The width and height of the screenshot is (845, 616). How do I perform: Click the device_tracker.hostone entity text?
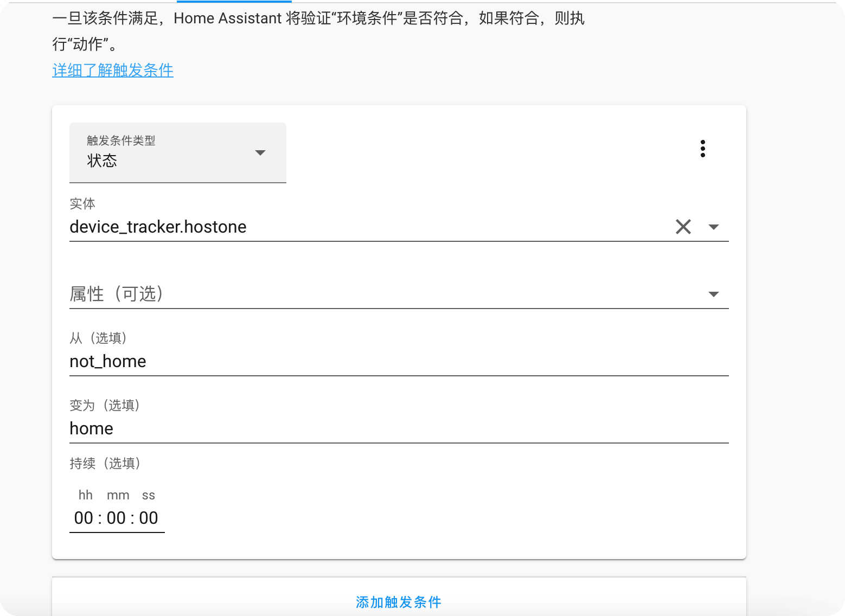tap(158, 227)
